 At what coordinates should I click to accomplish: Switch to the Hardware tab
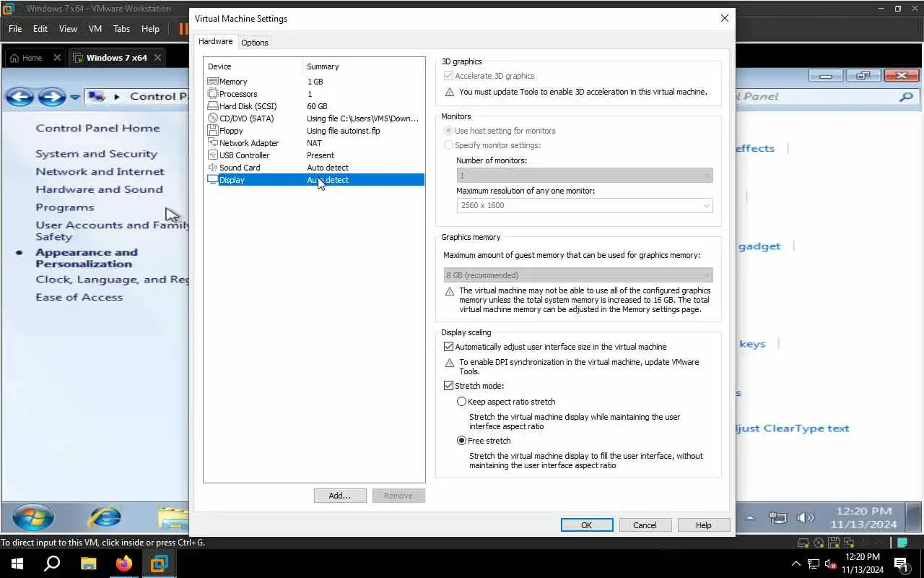coord(215,42)
